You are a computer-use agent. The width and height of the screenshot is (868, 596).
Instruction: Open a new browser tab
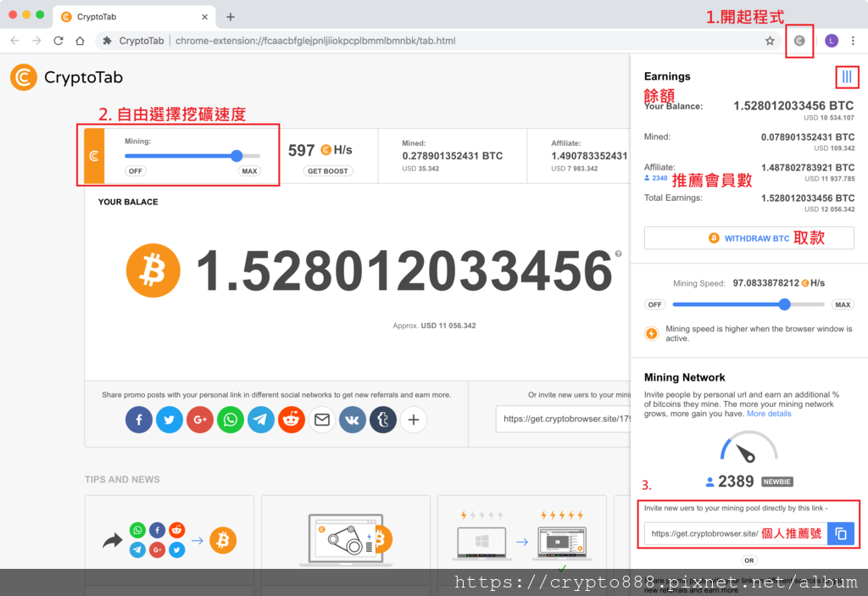[x=231, y=17]
